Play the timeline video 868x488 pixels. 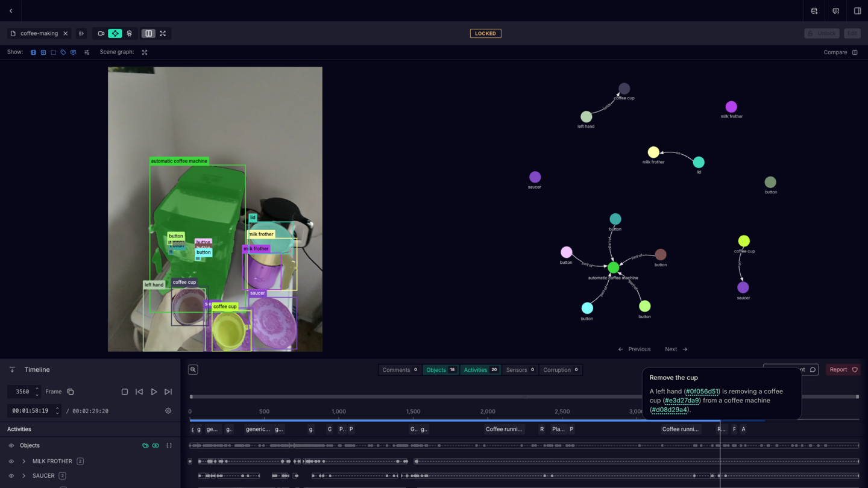(x=154, y=392)
